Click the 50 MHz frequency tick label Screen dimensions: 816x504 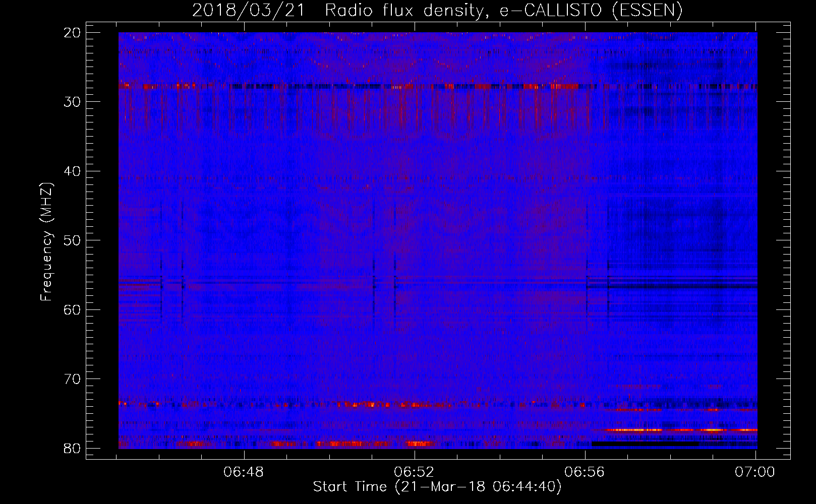click(x=73, y=240)
